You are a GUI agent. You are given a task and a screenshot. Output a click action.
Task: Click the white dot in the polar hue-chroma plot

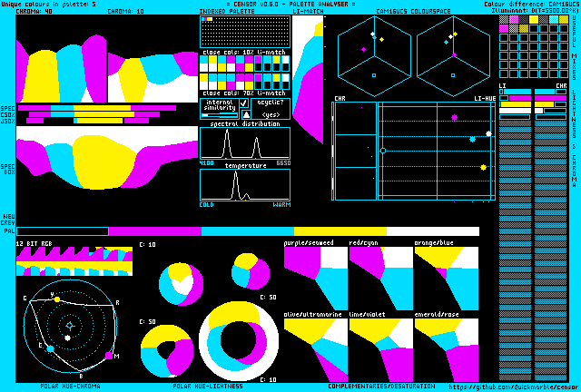[x=67, y=338]
